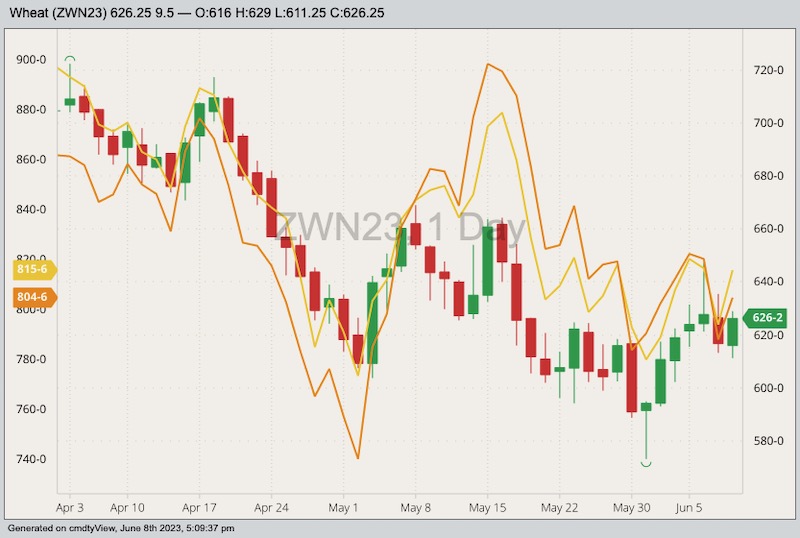Click the 'Apr 3' date axis label
This screenshot has width=800, height=538.
70,508
